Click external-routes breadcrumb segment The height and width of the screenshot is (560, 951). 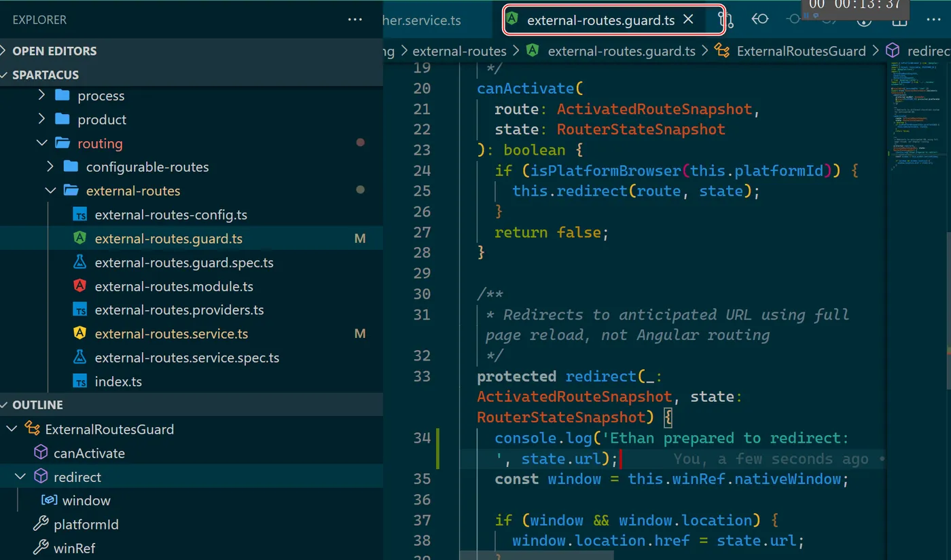pyautogui.click(x=459, y=50)
